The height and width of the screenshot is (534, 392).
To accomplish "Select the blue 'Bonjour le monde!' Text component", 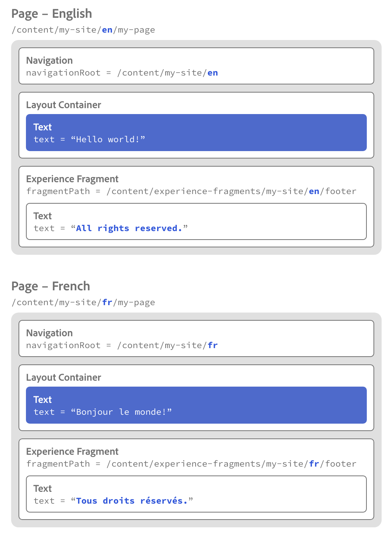I will [196, 405].
